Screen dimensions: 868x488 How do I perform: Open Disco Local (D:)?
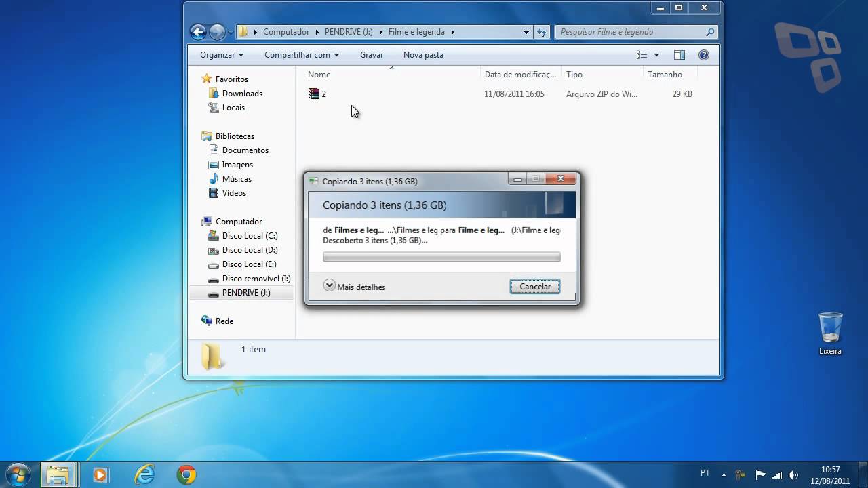(x=250, y=250)
